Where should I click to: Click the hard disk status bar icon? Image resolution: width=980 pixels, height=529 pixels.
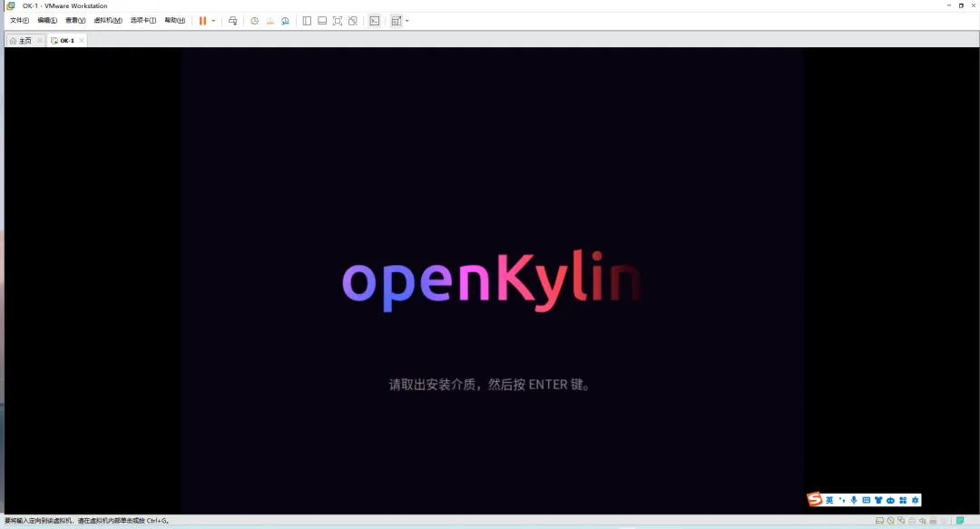[x=879, y=521]
